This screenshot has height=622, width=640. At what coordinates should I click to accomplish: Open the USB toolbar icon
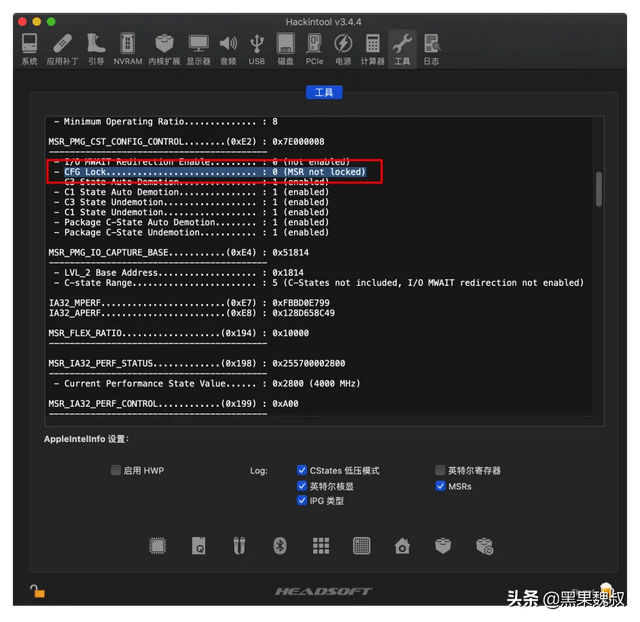(x=257, y=49)
